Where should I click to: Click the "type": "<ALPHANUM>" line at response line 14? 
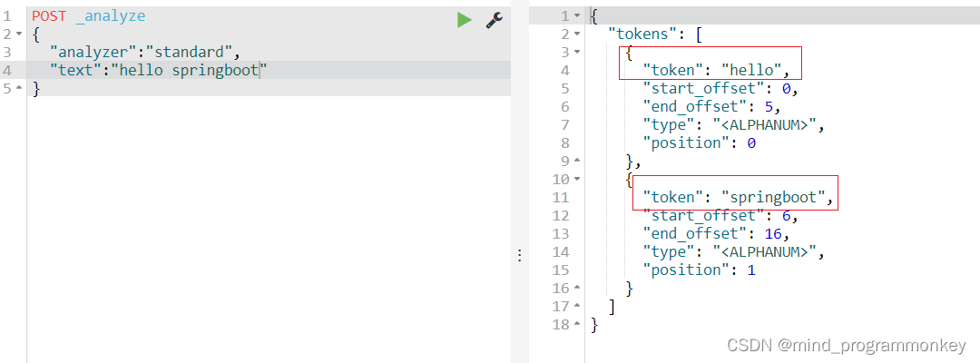pos(734,251)
